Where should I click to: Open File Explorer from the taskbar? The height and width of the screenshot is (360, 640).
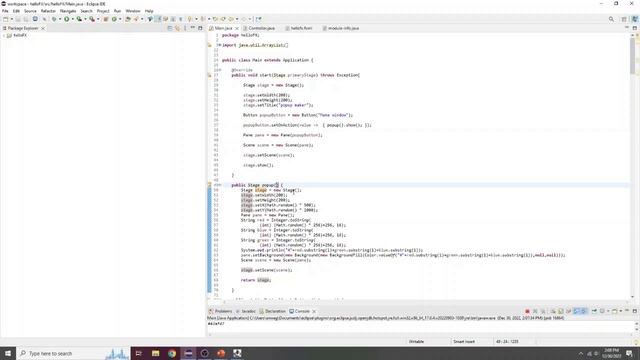[x=156, y=353]
